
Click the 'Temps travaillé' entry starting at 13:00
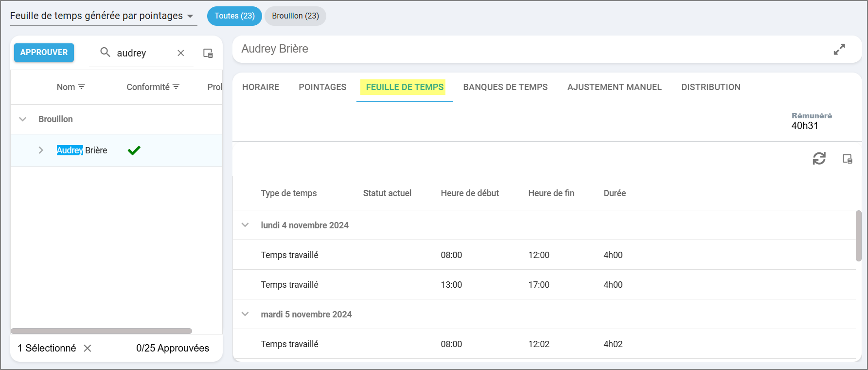click(x=289, y=285)
